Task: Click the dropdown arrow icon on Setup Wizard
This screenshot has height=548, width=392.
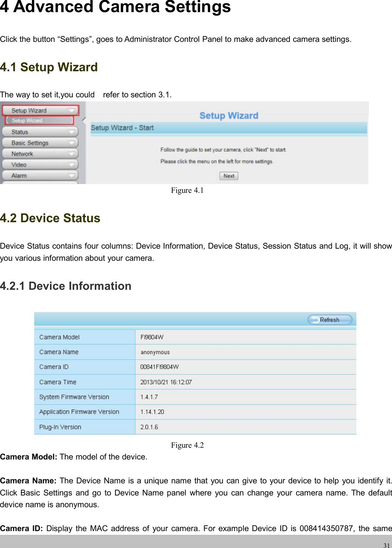Action: click(72, 110)
